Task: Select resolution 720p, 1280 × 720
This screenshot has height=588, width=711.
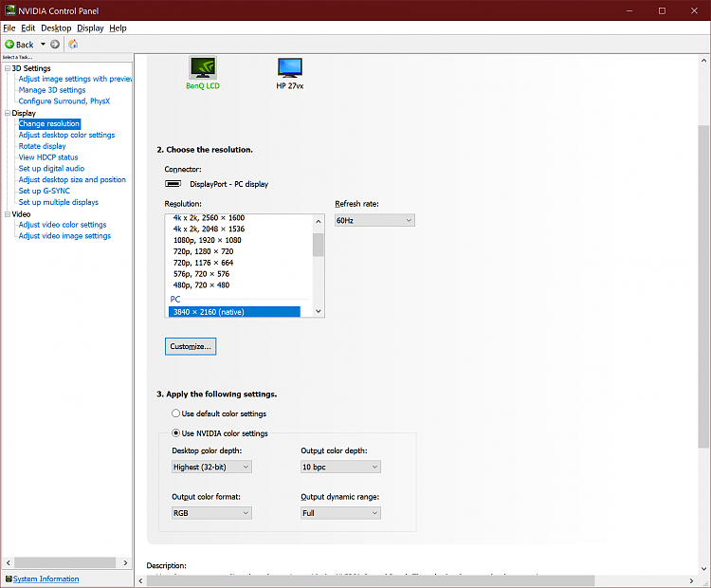Action: [x=204, y=252]
